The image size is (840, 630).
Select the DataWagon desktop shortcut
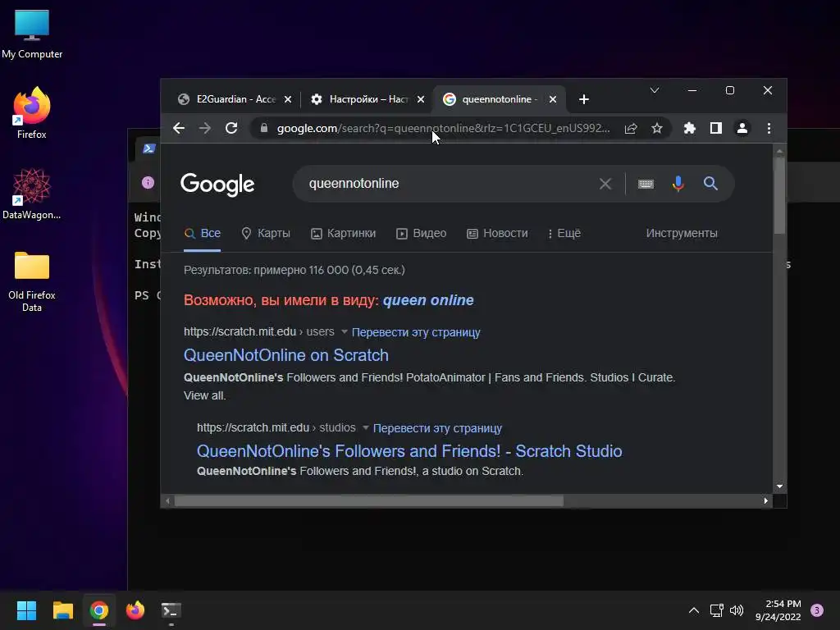[32, 194]
